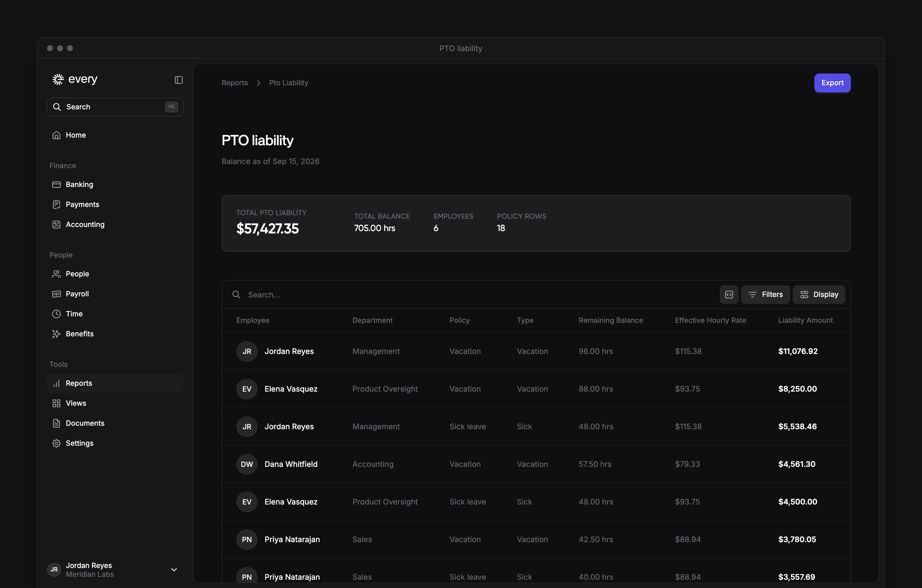922x588 pixels.
Task: Click the JR avatar in Jordan Reyes Vacation row
Action: click(x=247, y=351)
